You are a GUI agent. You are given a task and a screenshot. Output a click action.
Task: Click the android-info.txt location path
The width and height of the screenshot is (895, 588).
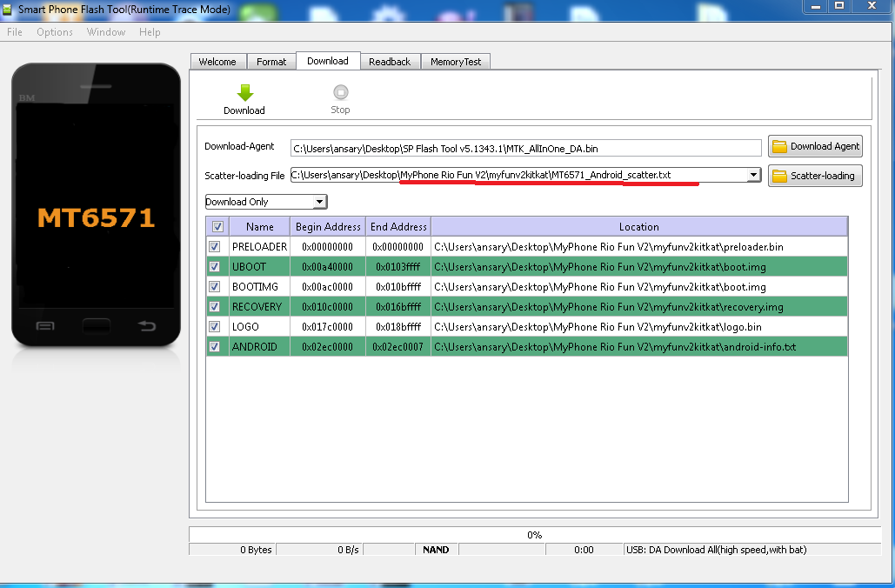[x=615, y=346]
